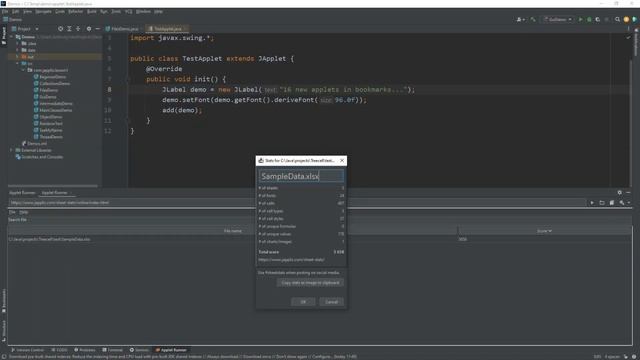
Task: Open the Refactor menu in menu bar
Action: point(76,11)
